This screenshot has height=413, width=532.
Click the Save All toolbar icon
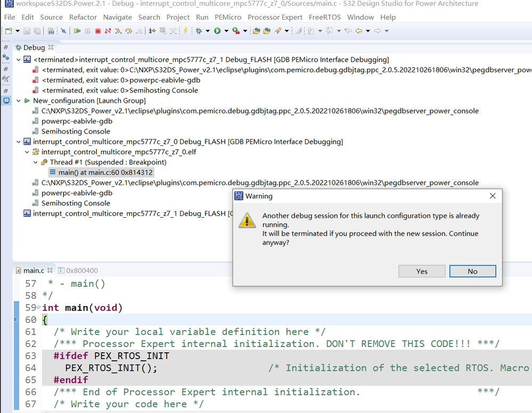37,31
